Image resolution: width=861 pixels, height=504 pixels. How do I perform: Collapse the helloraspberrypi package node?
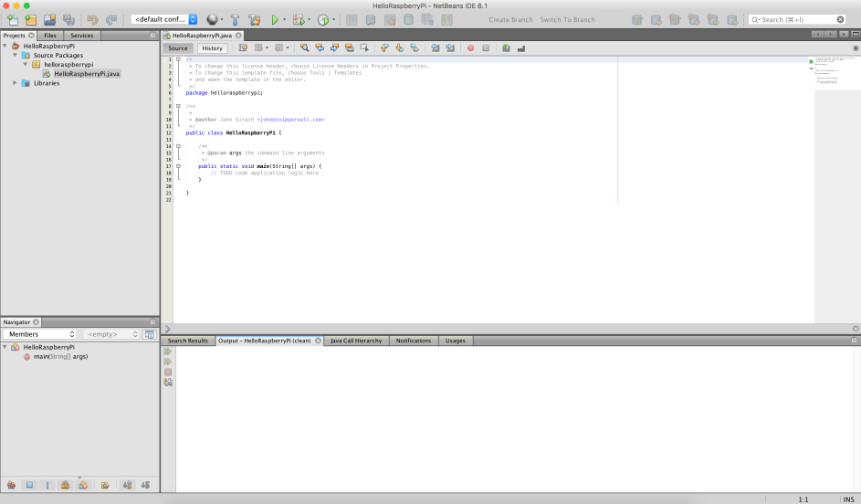(25, 64)
